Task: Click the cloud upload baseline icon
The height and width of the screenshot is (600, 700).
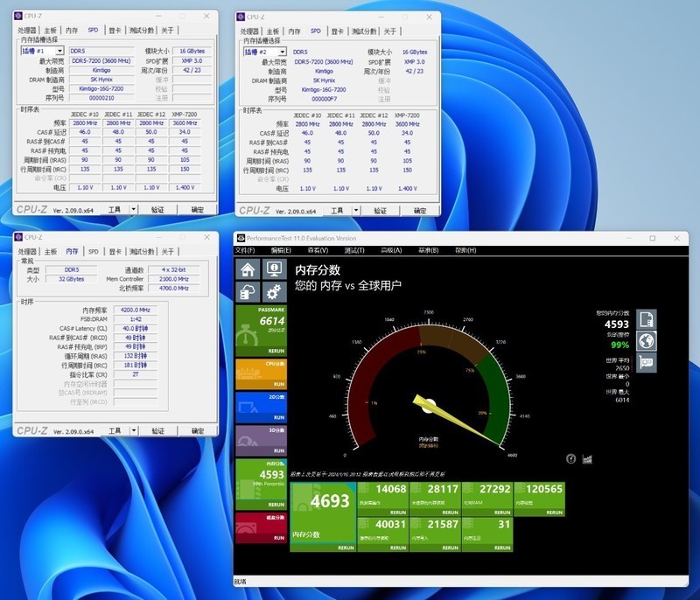Action: pyautogui.click(x=247, y=292)
